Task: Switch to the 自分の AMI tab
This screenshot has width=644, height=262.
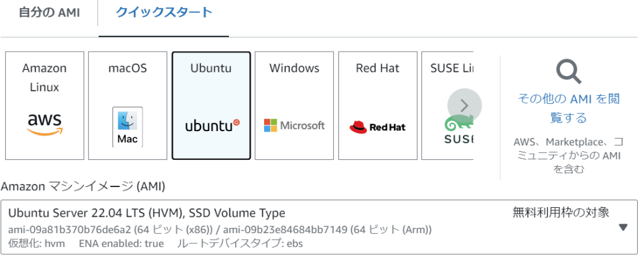Action: (48, 13)
